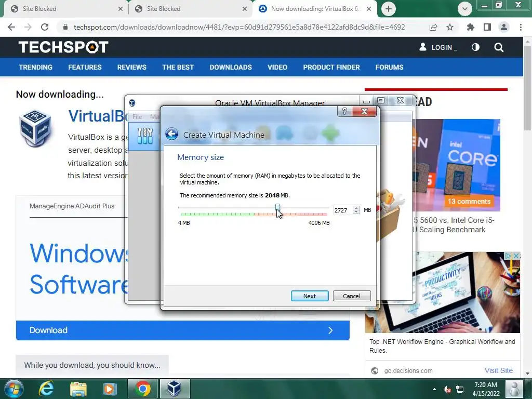Open Internet Explorer from taskbar
Image resolution: width=532 pixels, height=399 pixels.
tap(46, 389)
